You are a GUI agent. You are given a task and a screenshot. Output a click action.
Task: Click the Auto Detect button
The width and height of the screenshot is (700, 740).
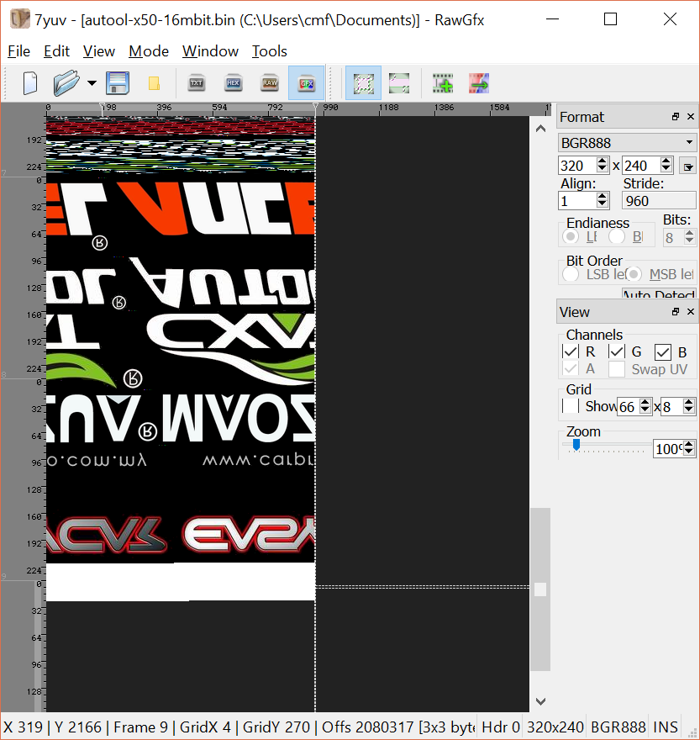point(659,294)
